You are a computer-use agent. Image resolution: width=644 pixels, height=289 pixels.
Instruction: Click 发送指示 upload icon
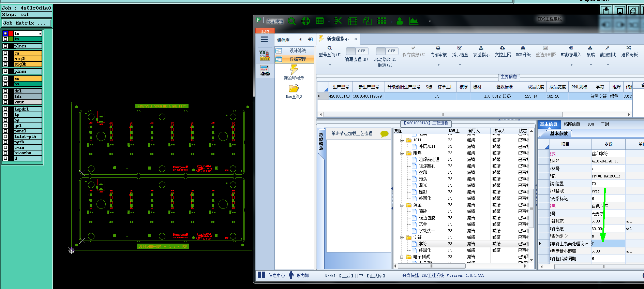pos(481,48)
